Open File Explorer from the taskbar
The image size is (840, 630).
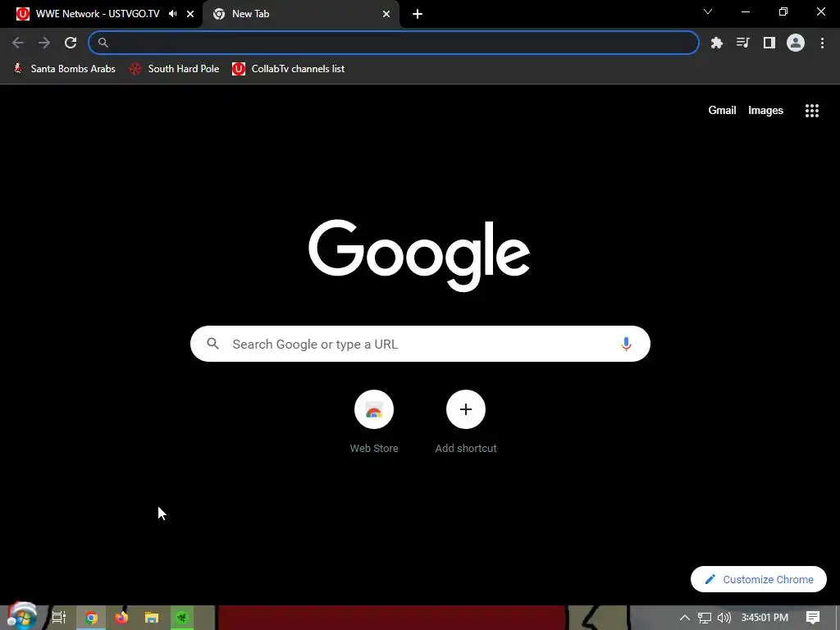tap(152, 618)
